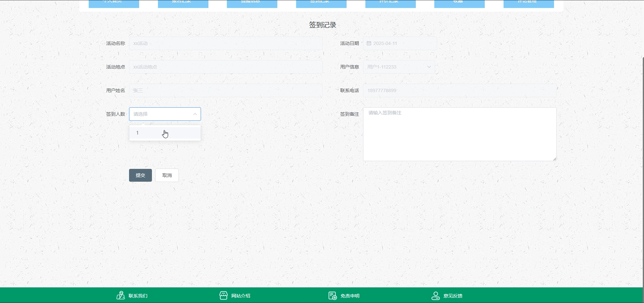
Task: Open the 报名记录 tab
Action: (183, 3)
